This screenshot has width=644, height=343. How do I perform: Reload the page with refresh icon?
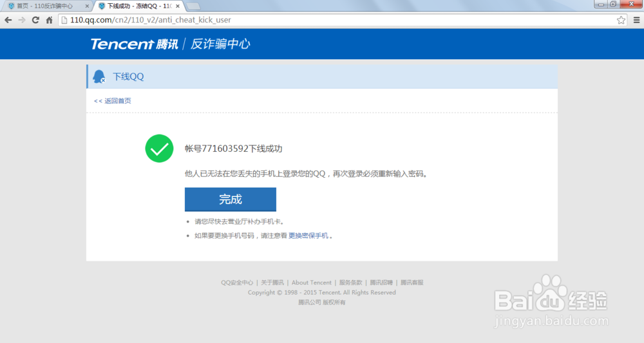(x=35, y=20)
